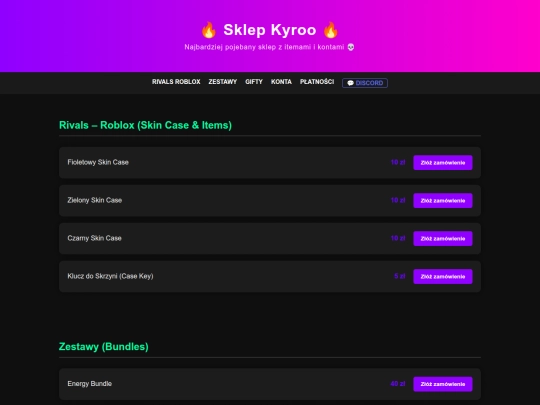Order the Czarny Skin Case

[443, 238]
